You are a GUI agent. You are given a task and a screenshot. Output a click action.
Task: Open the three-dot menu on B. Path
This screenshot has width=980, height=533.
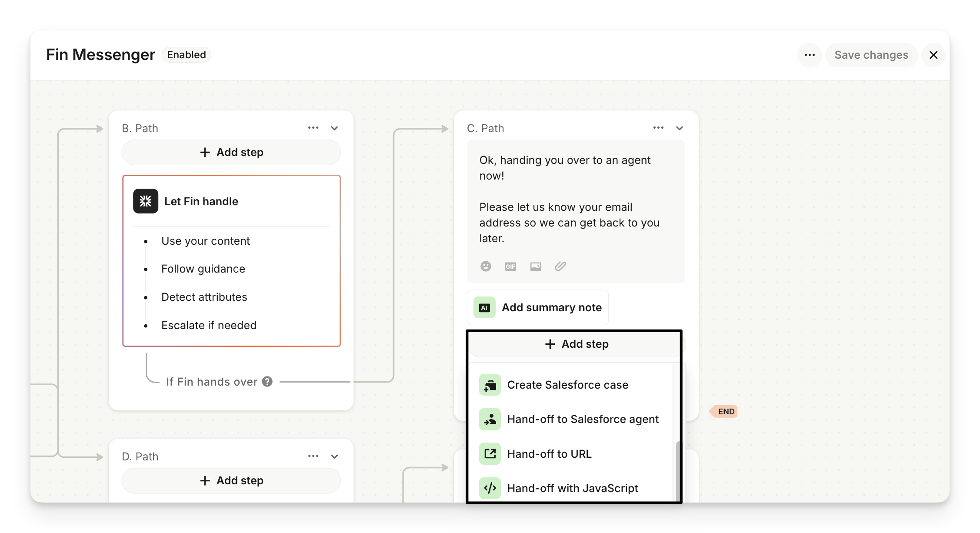313,128
